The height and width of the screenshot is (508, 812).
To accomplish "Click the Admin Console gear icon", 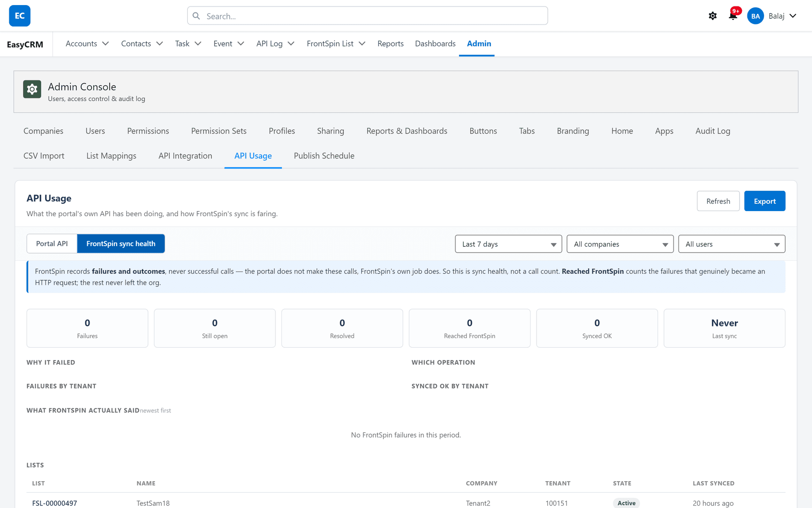I will (32, 89).
